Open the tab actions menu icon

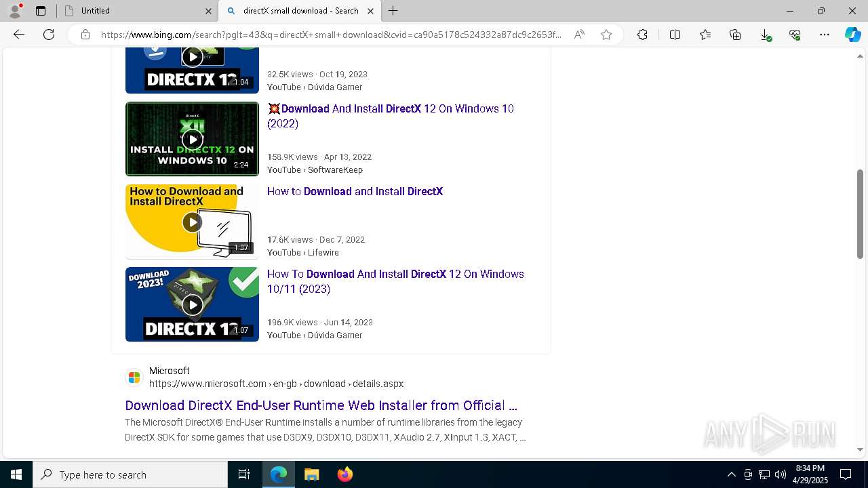pyautogui.click(x=41, y=11)
